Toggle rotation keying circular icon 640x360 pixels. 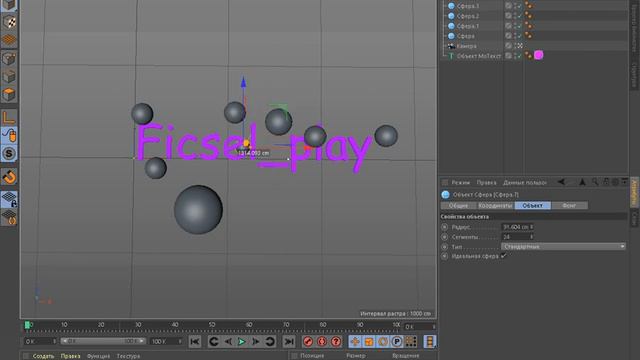tap(382, 342)
